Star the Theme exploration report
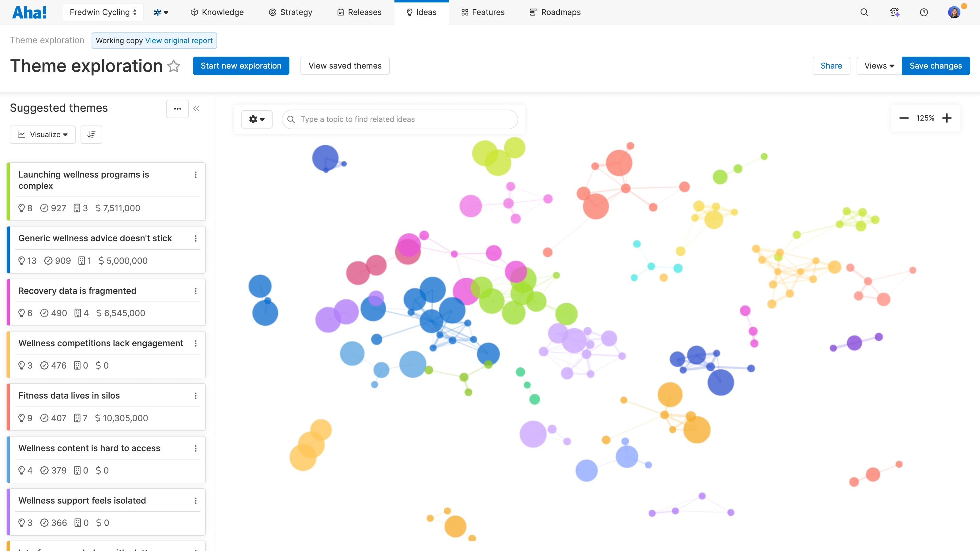 coord(174,66)
